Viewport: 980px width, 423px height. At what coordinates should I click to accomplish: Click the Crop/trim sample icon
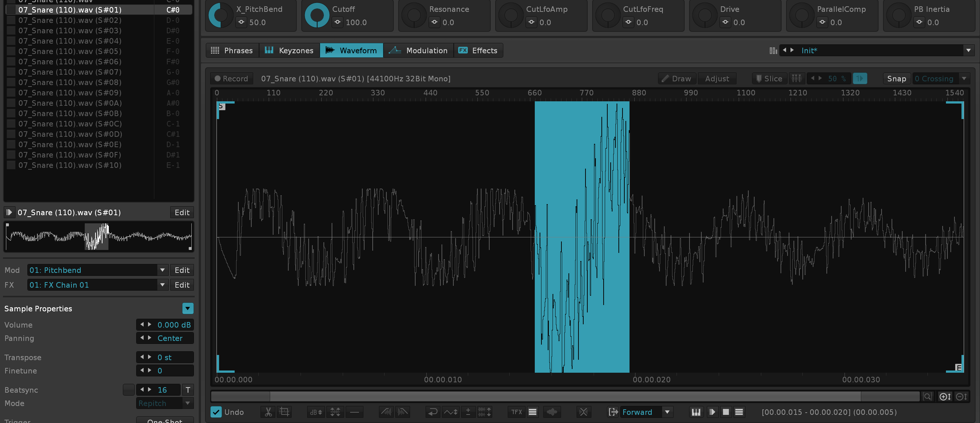(284, 412)
